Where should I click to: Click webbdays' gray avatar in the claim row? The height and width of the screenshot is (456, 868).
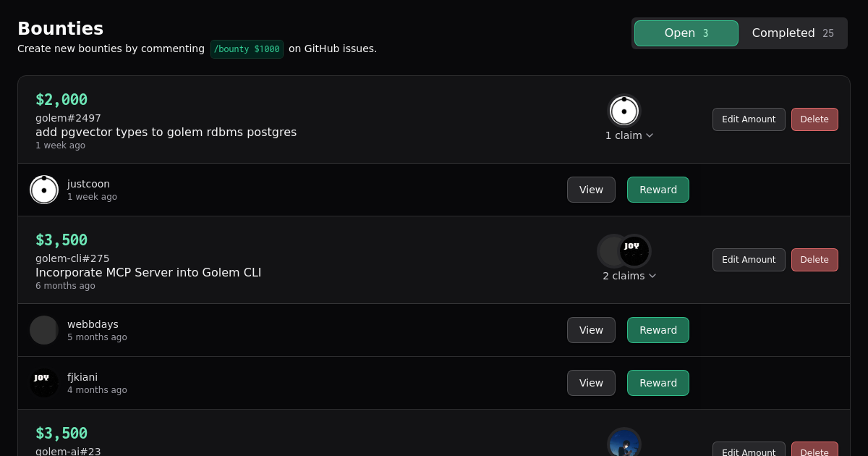(x=44, y=330)
